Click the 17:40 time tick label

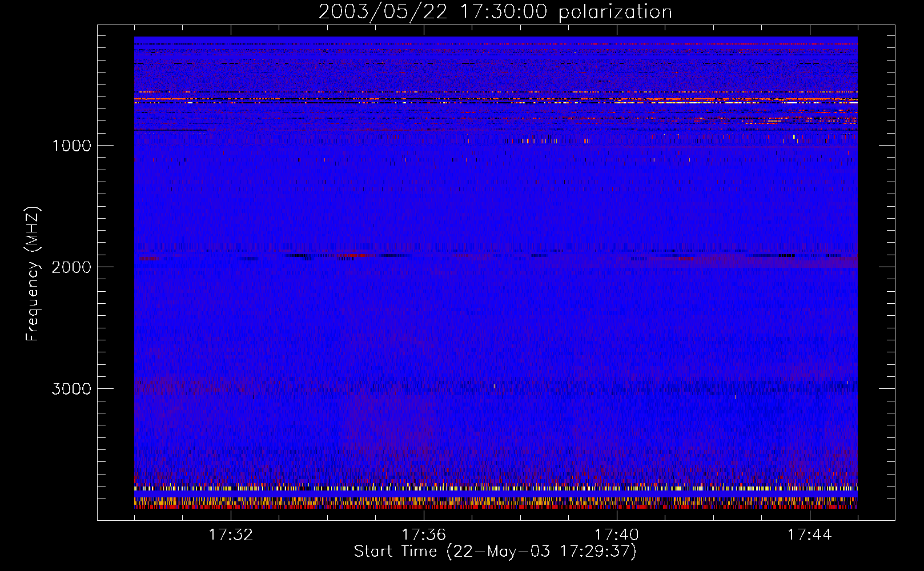[617, 535]
